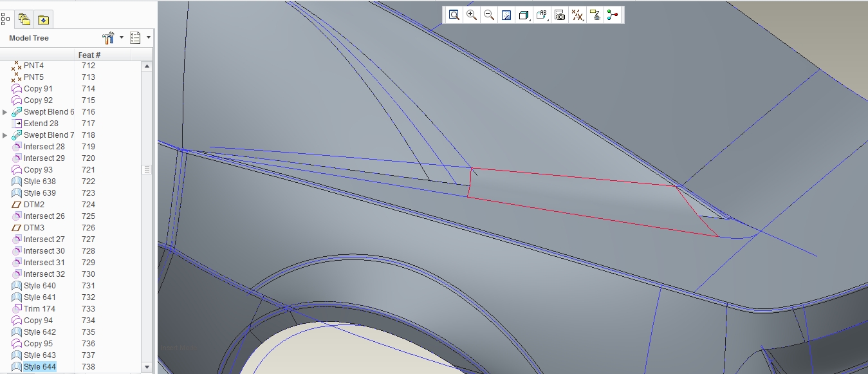Click feature number 724 cell

tap(88, 205)
